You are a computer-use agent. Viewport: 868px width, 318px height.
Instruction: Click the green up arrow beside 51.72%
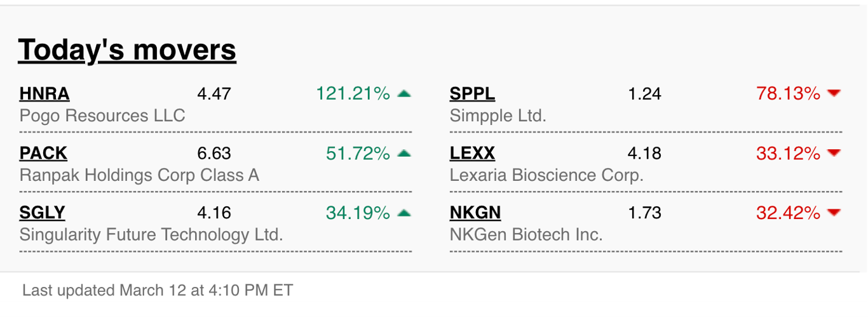(x=404, y=154)
